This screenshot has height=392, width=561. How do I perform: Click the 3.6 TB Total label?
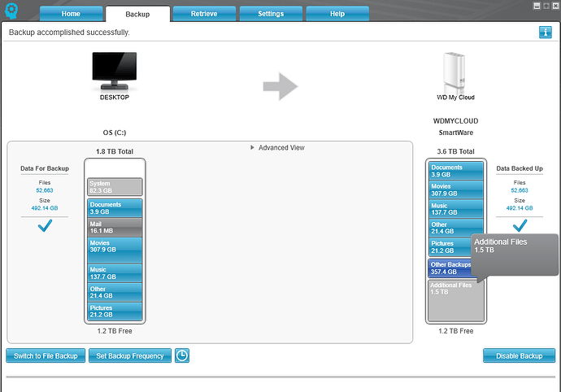click(456, 151)
